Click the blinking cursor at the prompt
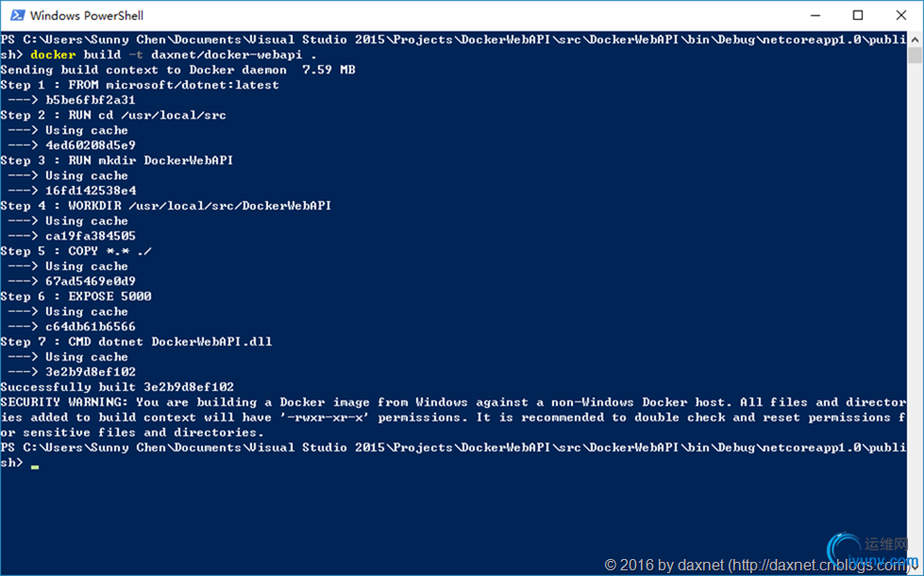Screen dimensions: 924x576 click(x=35, y=466)
